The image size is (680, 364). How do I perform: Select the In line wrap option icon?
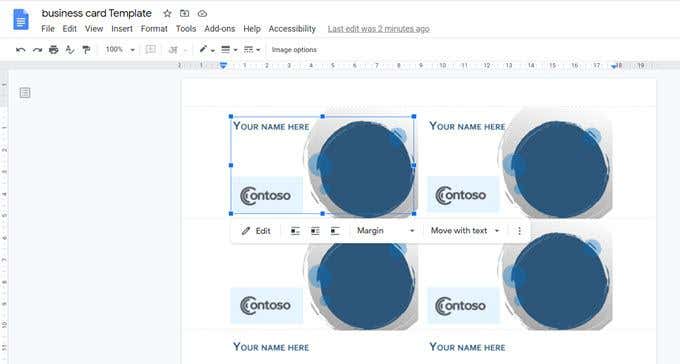295,231
